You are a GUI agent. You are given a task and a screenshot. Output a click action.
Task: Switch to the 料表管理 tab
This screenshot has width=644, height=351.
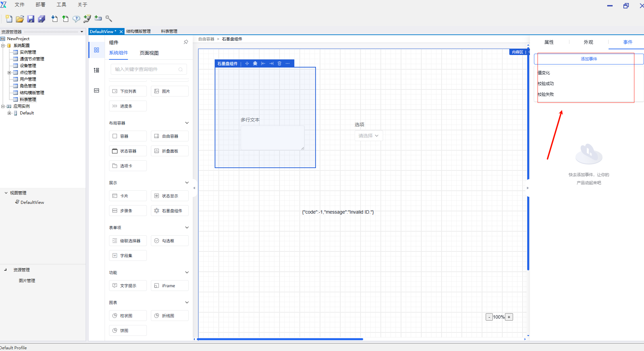(169, 31)
